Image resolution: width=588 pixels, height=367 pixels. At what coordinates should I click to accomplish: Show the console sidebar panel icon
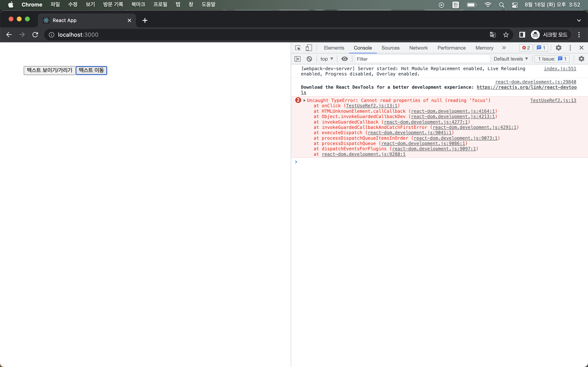point(297,59)
